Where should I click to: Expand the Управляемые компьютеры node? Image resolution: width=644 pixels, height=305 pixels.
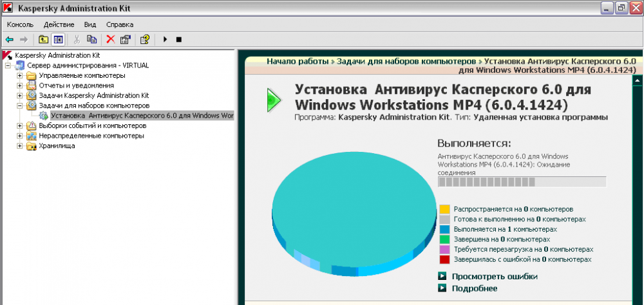point(20,75)
